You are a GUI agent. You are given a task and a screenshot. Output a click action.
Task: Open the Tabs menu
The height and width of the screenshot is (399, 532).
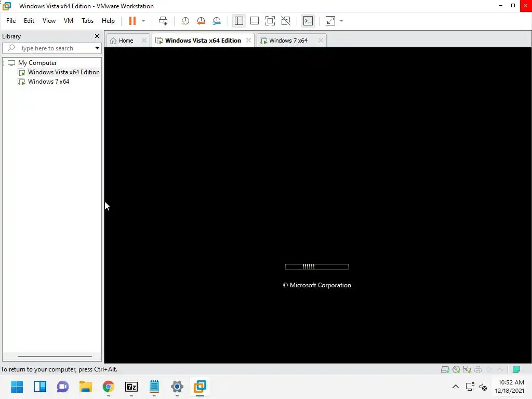pyautogui.click(x=87, y=21)
